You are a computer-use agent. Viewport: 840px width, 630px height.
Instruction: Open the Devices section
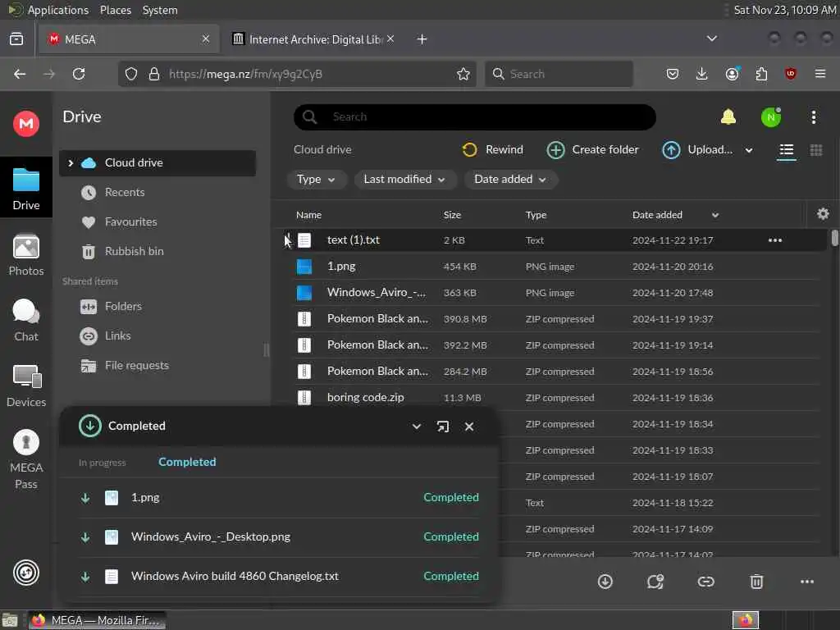coord(25,386)
